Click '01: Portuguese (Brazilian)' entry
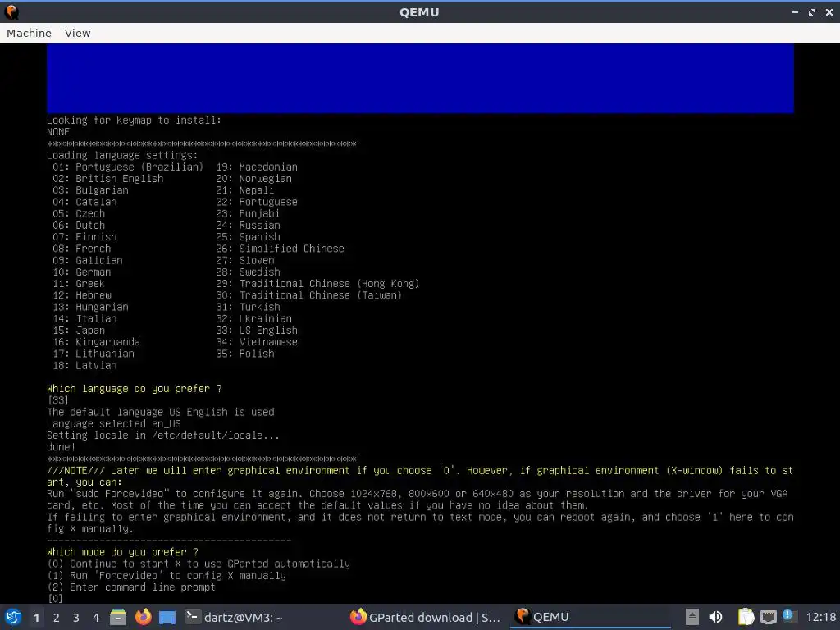 click(128, 167)
